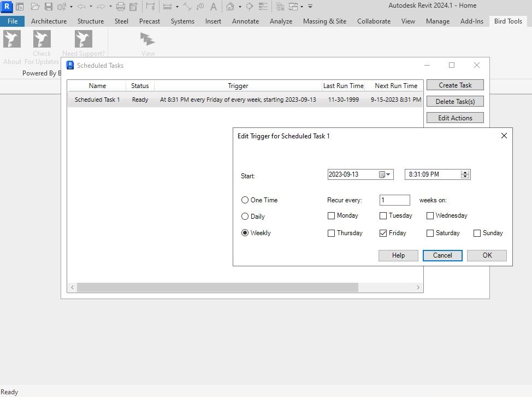Switch to the Massing & Site tab

coord(324,21)
